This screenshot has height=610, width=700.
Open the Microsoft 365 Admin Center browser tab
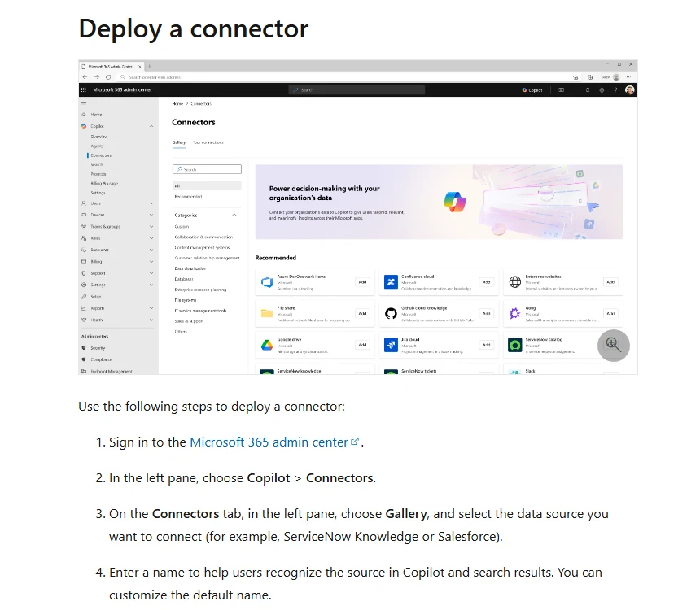(x=112, y=66)
